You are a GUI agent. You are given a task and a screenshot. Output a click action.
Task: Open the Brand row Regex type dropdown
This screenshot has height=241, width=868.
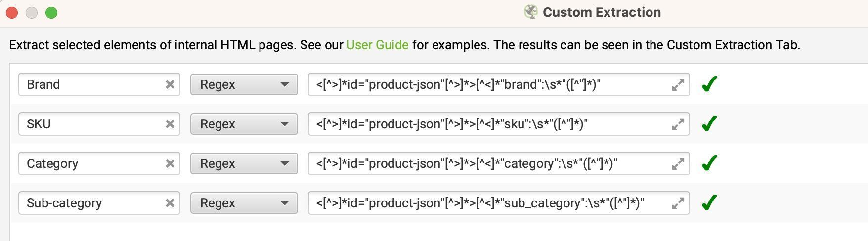(244, 84)
